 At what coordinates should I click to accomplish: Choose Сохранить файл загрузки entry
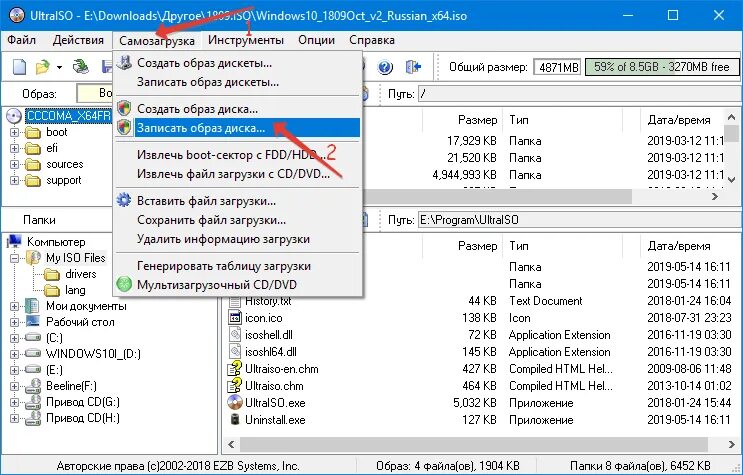point(238,219)
